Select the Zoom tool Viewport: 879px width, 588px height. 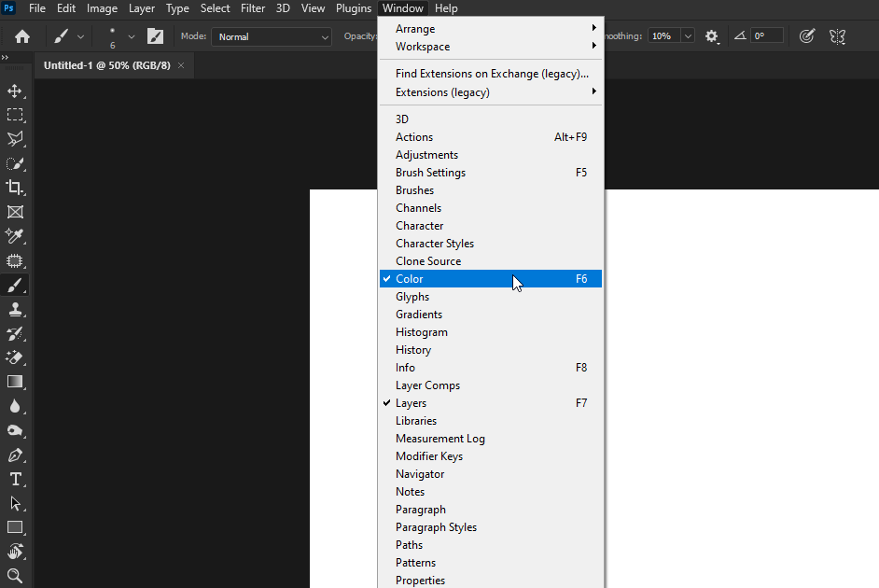15,576
